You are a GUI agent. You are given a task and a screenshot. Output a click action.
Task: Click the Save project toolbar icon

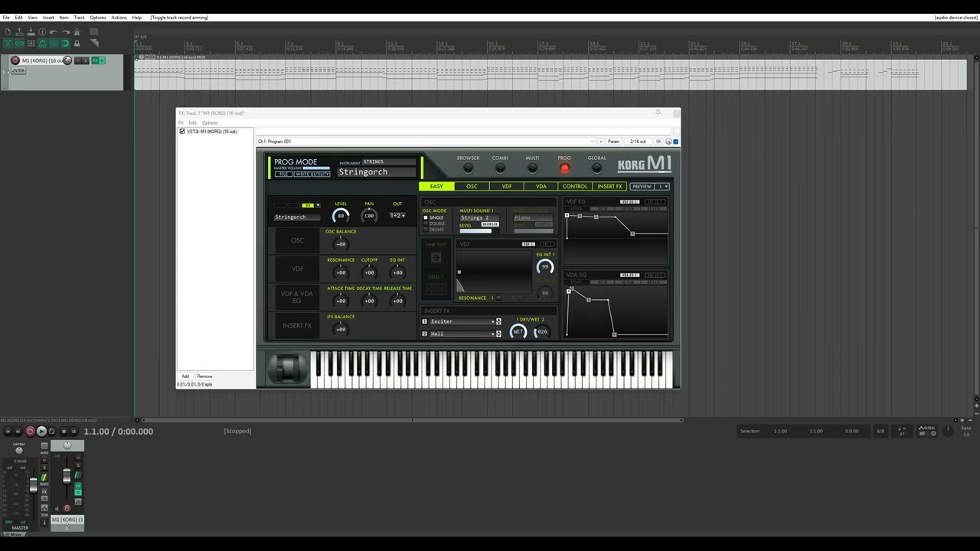coord(31,32)
